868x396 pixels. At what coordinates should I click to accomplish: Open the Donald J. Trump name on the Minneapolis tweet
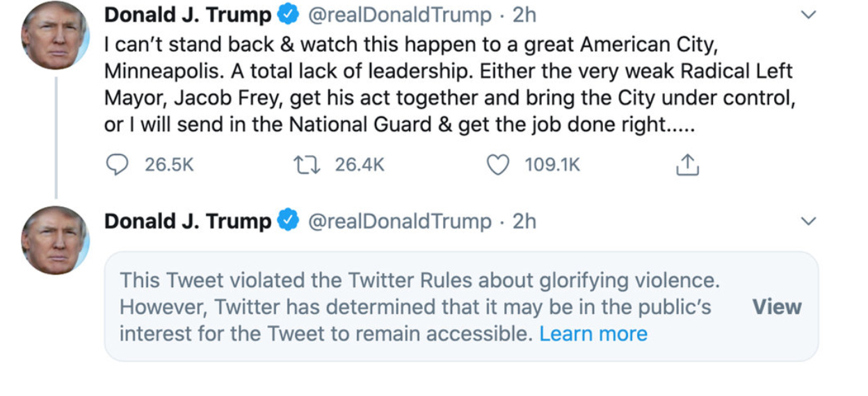(188, 15)
